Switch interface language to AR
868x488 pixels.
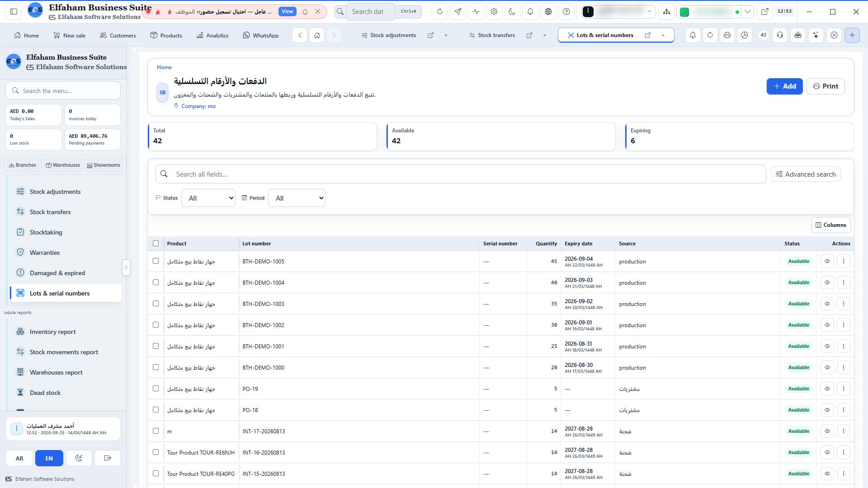19,458
